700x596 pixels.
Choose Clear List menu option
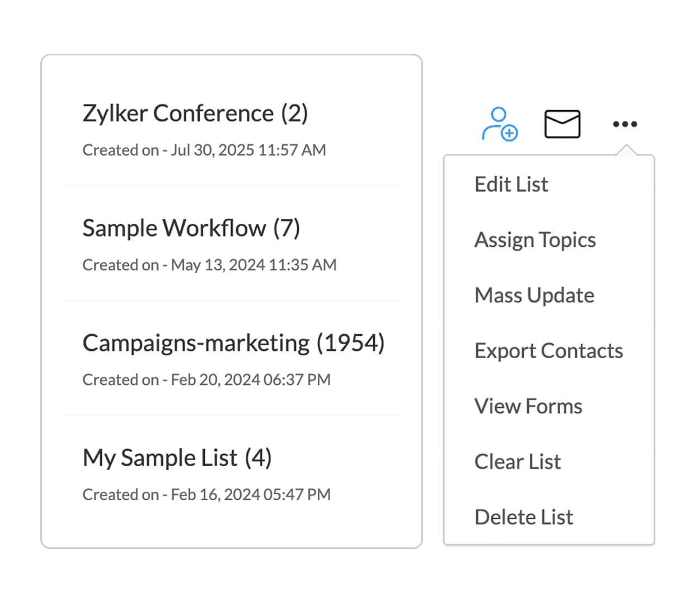coord(518,462)
